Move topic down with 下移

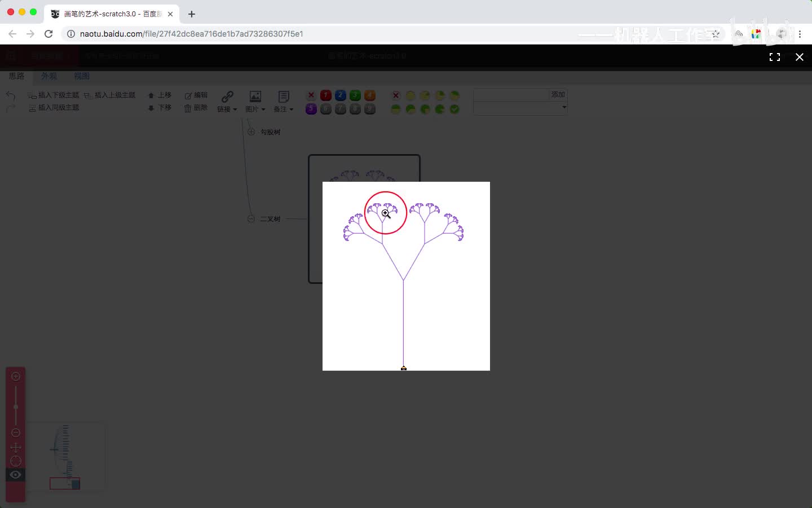coord(160,108)
